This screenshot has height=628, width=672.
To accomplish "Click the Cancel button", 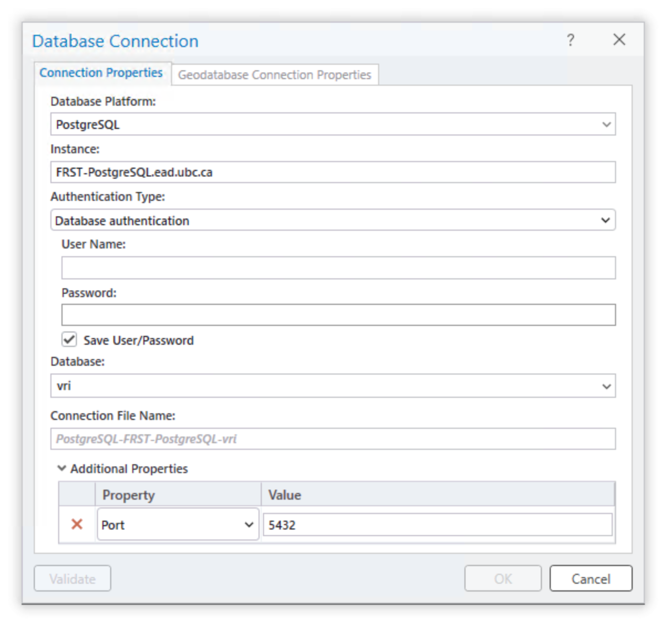I will [591, 579].
